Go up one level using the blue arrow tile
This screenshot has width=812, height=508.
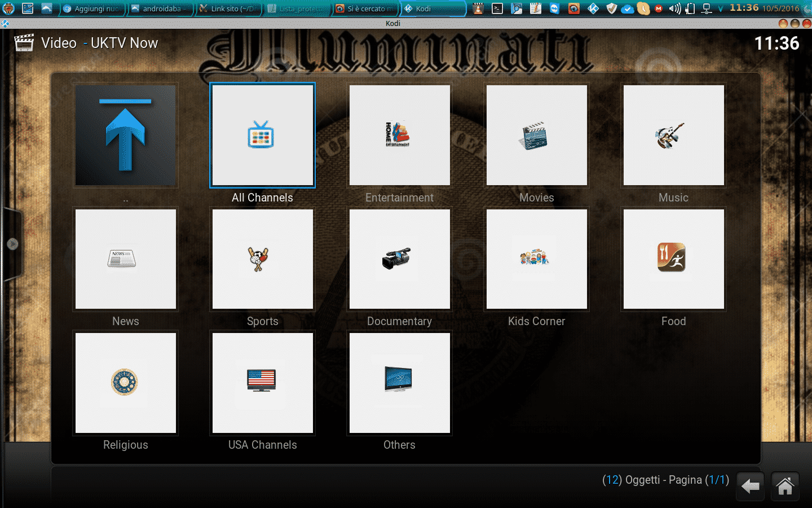click(126, 135)
